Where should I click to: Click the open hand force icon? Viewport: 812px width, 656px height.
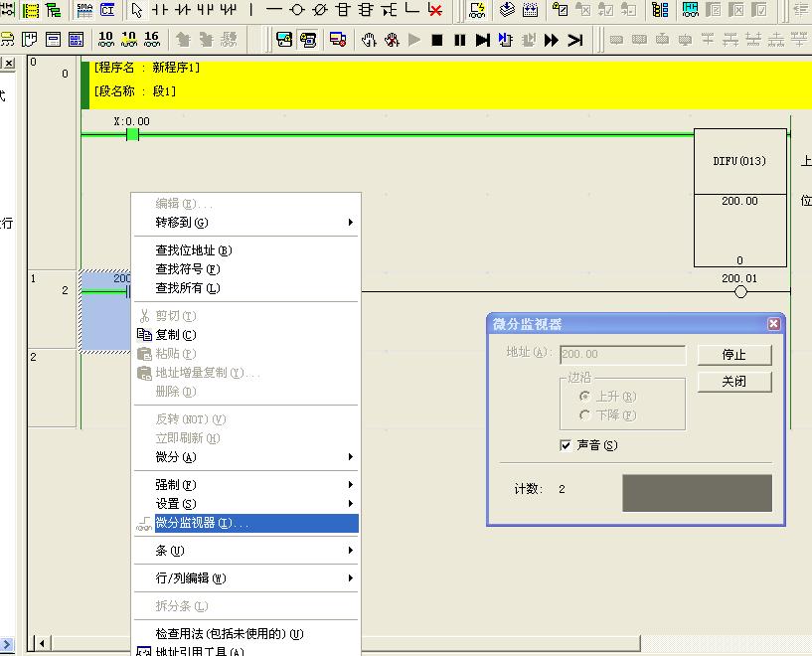pos(369,40)
